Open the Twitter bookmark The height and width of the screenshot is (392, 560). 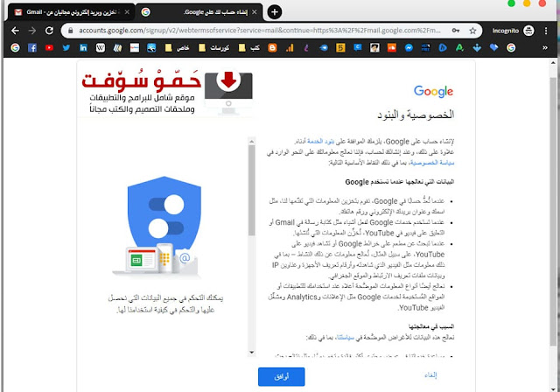(x=66, y=47)
